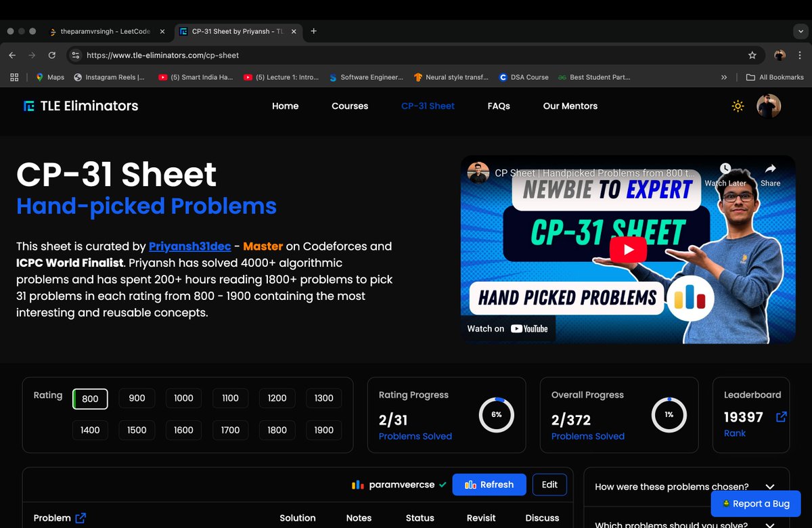Select the 1000 rating filter
This screenshot has height=528, width=812.
183,398
